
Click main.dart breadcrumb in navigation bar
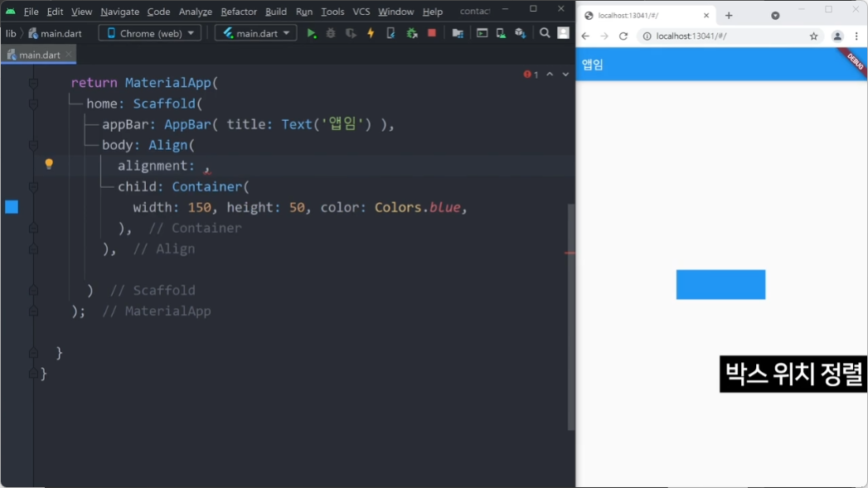[55, 33]
